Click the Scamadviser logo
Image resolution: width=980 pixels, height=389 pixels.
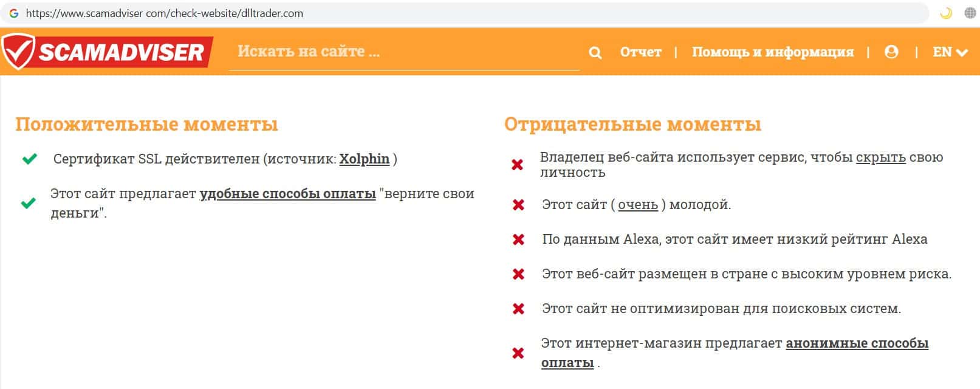point(107,52)
